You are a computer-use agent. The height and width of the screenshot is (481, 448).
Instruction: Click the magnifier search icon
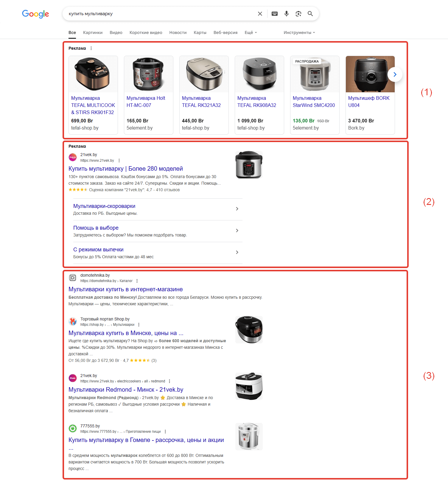click(x=310, y=14)
